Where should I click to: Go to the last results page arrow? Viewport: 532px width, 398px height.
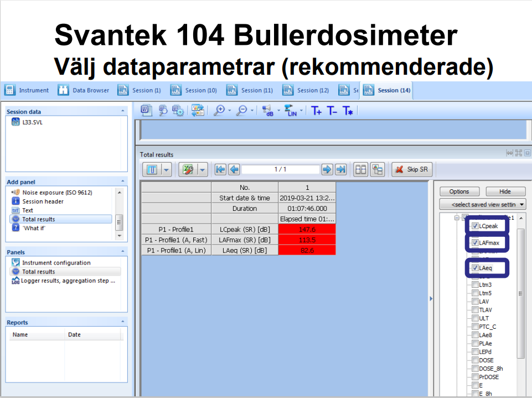[x=341, y=169]
